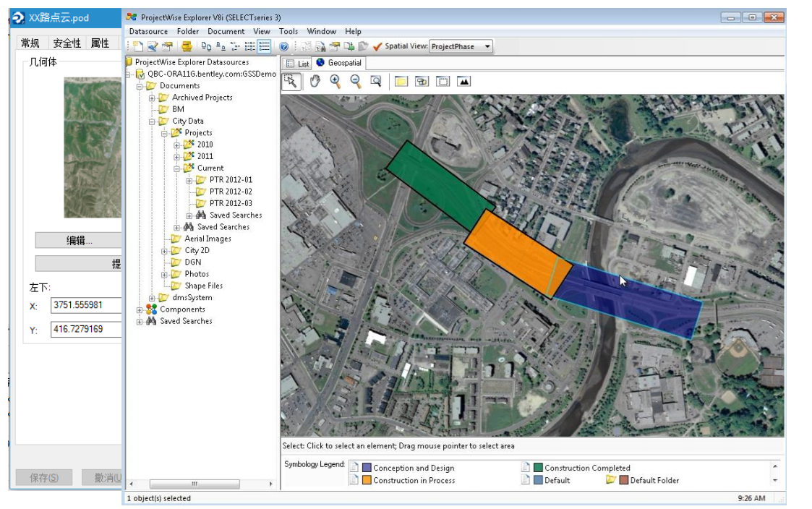Expand the 2011 projects folder
The width and height of the screenshot is (812, 509).
click(x=176, y=157)
